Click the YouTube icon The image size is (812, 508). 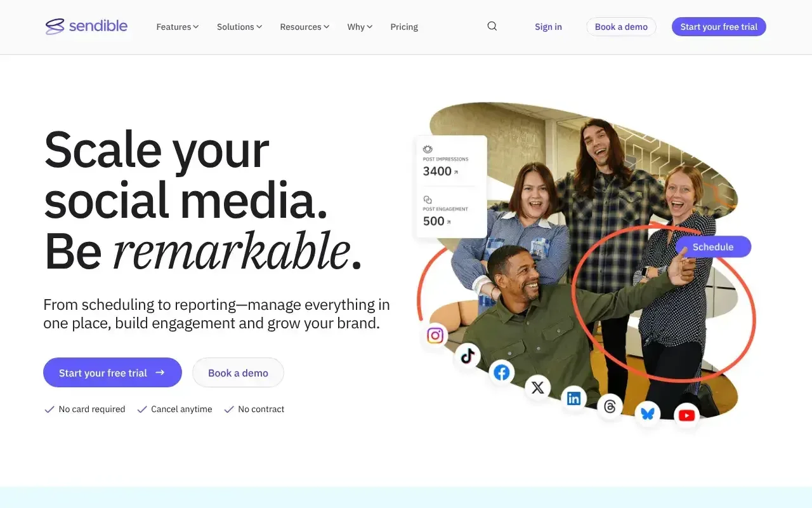point(686,415)
